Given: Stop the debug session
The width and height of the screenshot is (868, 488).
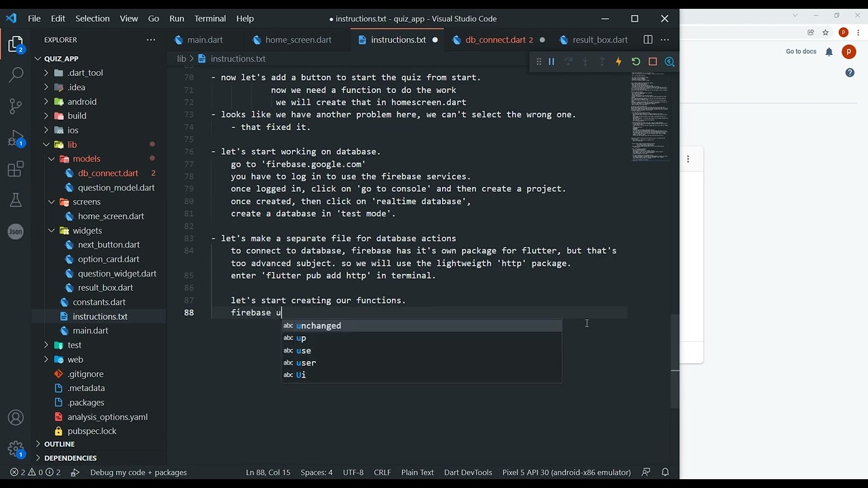Looking at the screenshot, I should [653, 62].
